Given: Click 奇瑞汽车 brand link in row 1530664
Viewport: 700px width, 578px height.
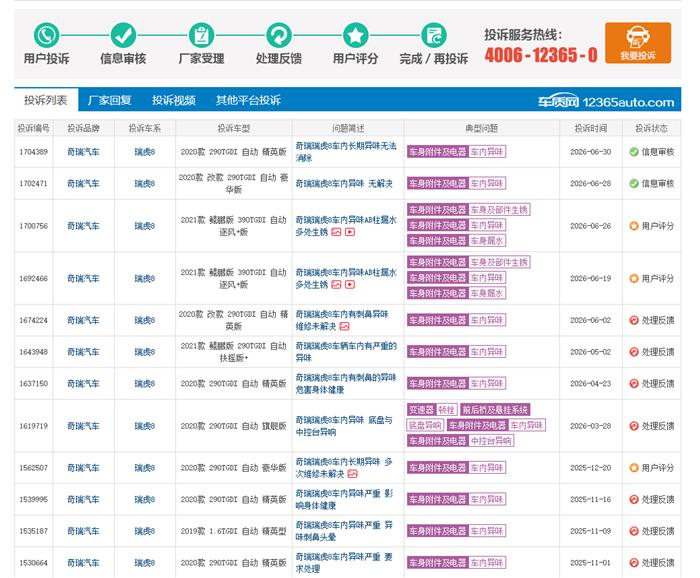Looking at the screenshot, I should pos(83,563).
